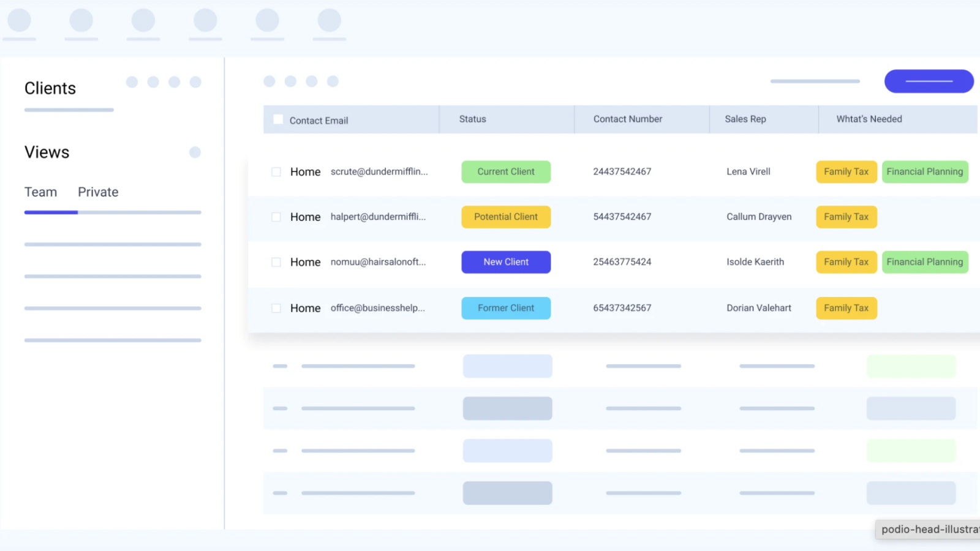The image size is (980, 551).
Task: Select contact number 25463775424
Action: [x=622, y=262]
